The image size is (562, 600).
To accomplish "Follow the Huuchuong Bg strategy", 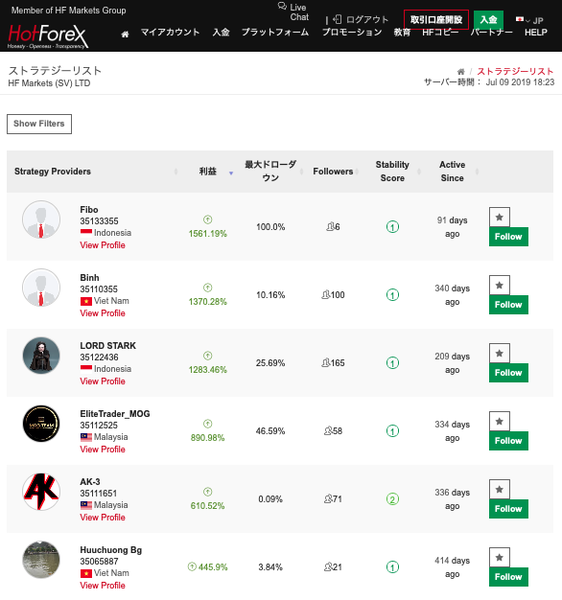I will [508, 577].
